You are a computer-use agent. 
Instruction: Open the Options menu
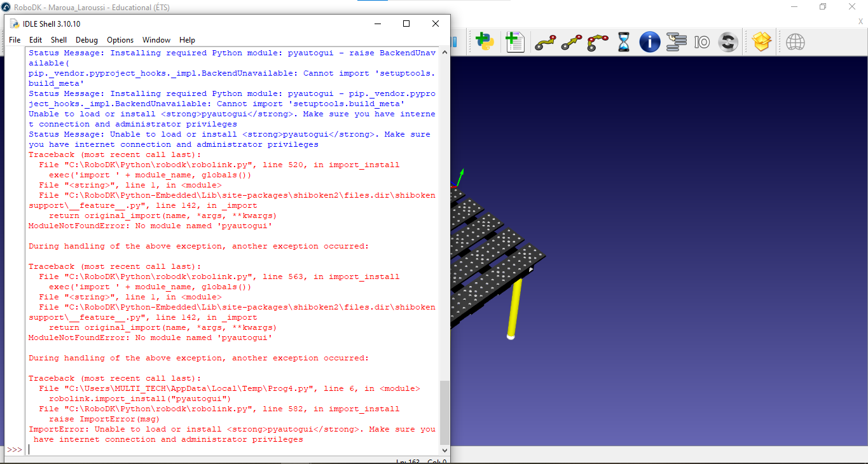(x=120, y=40)
